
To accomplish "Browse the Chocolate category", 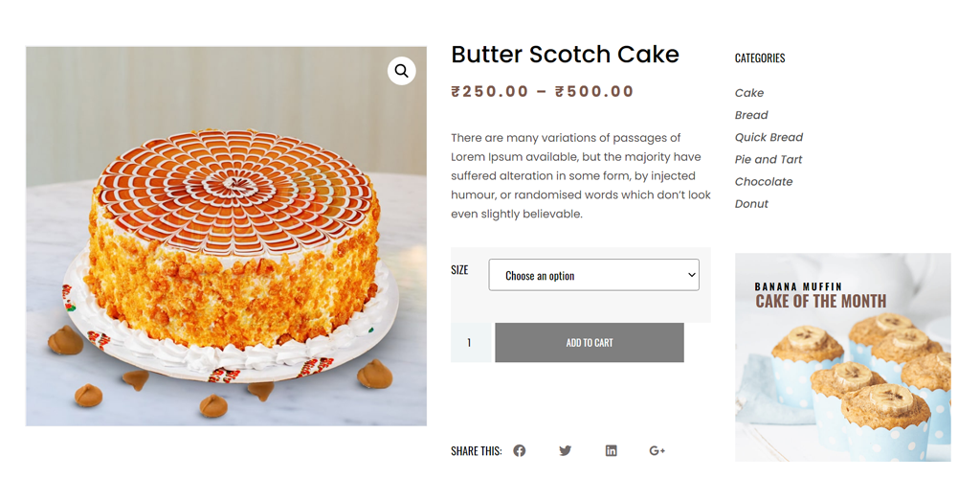I will [x=764, y=181].
